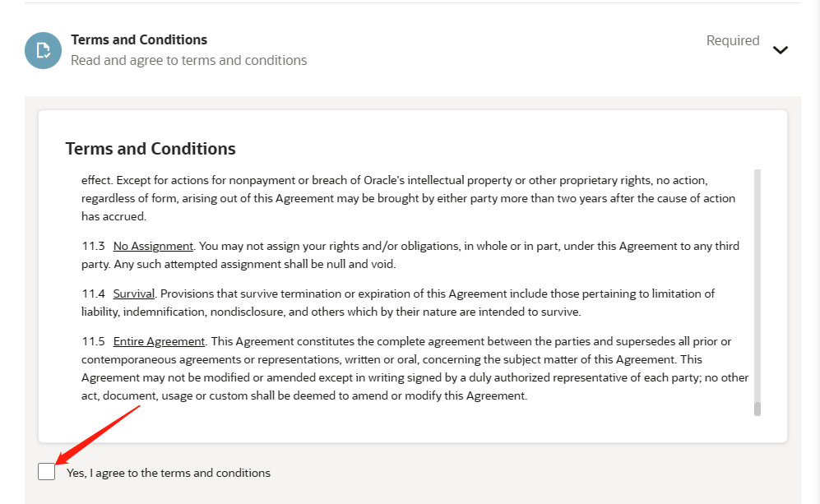Click the "Yes, I agree to the terms" label
This screenshot has height=504, width=820.
[169, 473]
